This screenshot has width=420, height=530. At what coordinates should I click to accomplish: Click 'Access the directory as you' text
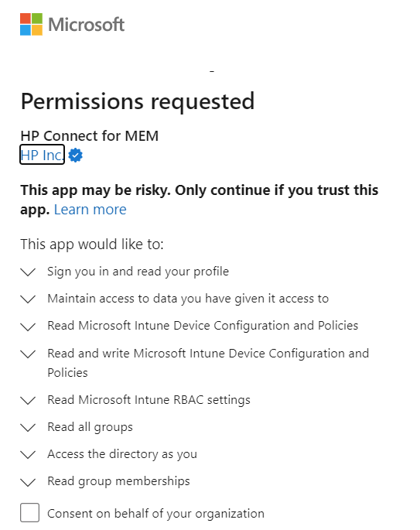pyautogui.click(x=122, y=454)
